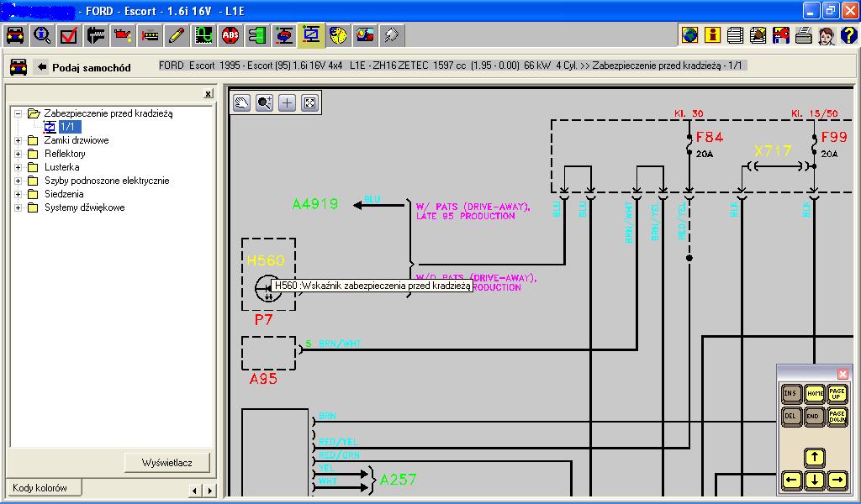Open the caliper measurement data icon

pyautogui.click(x=96, y=35)
